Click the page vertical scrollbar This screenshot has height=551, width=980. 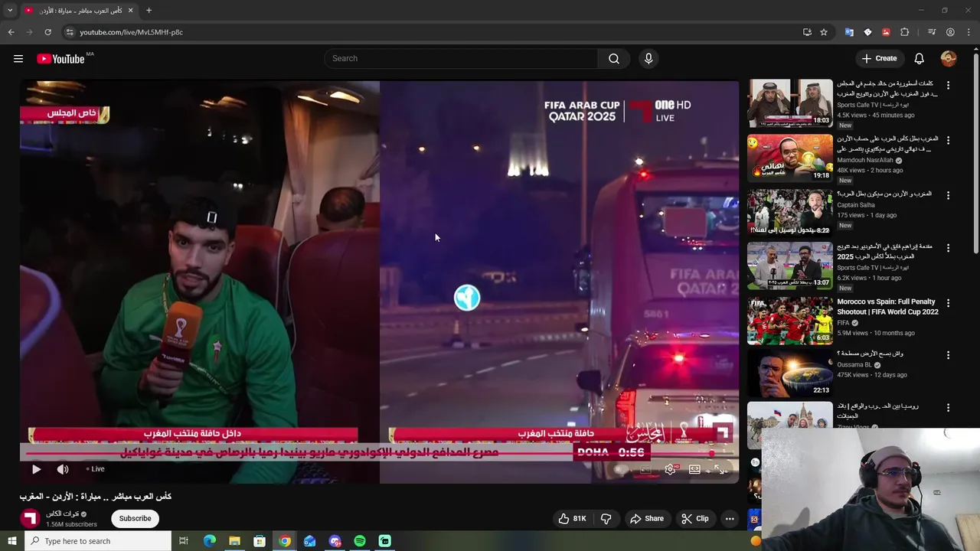click(x=975, y=153)
